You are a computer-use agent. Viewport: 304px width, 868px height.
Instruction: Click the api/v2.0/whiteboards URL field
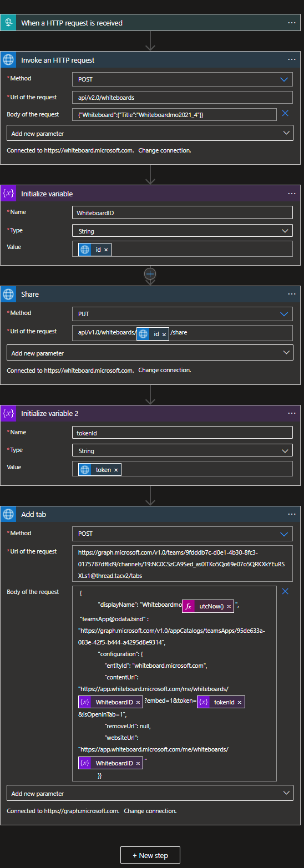(182, 98)
